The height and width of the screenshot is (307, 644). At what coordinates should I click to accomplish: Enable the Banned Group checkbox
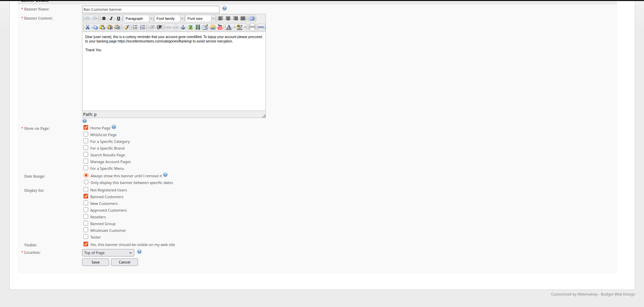86,223
